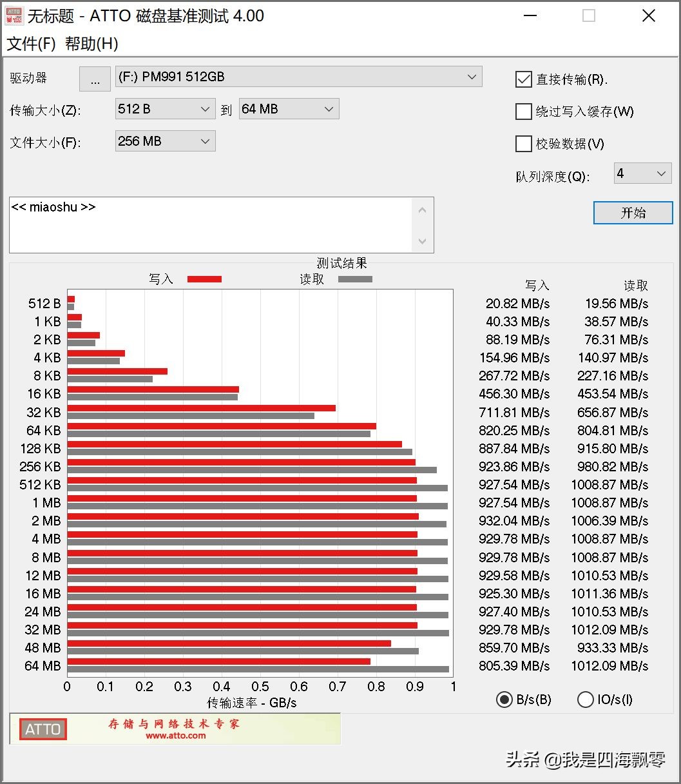Image resolution: width=681 pixels, height=784 pixels.
Task: Click write value 154.96 MB/s
Action: click(515, 358)
